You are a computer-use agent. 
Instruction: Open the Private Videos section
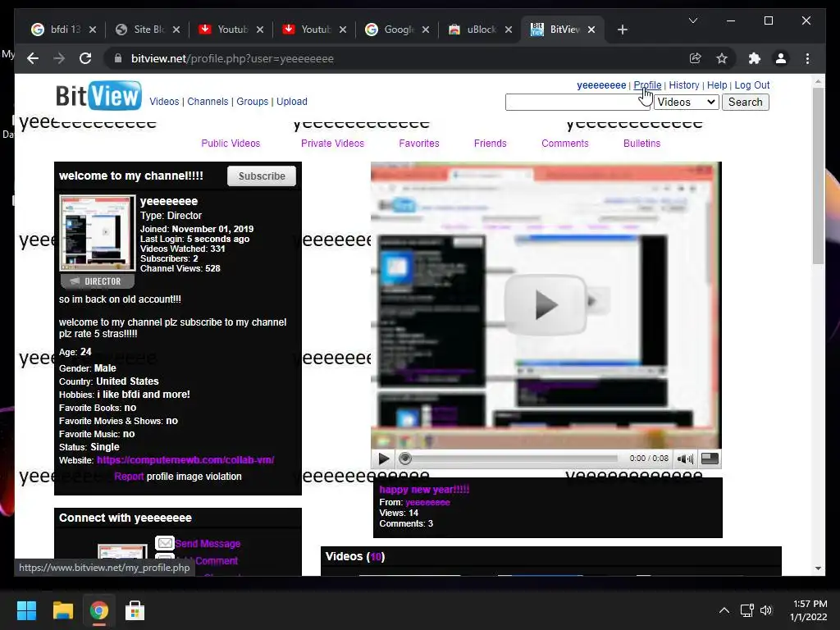(x=332, y=143)
